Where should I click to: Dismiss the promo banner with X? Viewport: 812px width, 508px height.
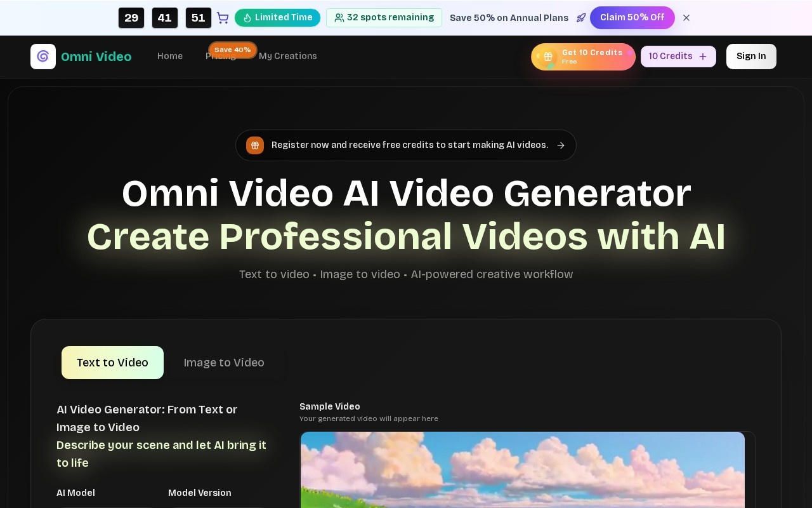click(x=686, y=18)
